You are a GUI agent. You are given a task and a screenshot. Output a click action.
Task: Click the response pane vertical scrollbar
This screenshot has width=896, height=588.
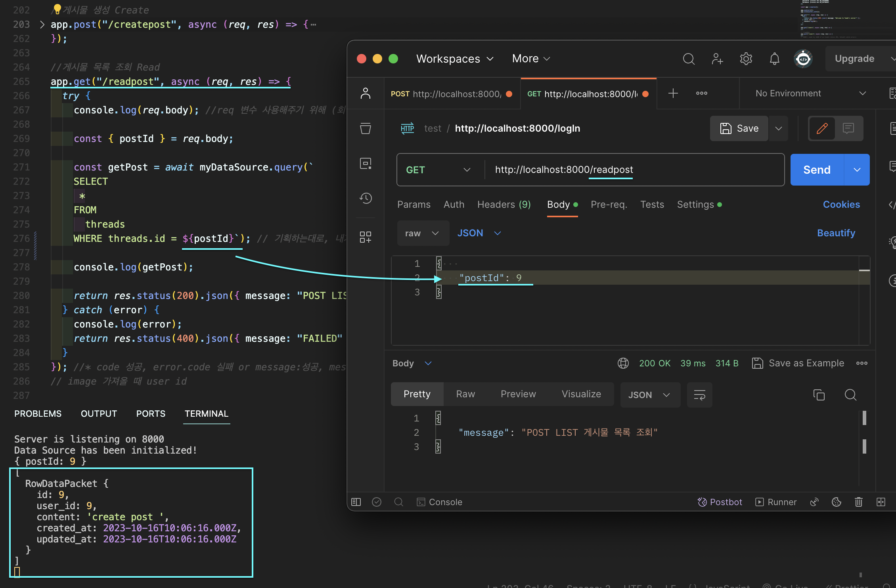(x=864, y=418)
